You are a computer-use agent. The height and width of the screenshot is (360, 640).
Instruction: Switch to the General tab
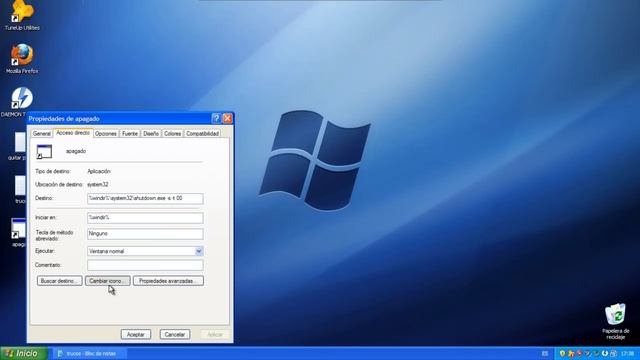(x=42, y=133)
